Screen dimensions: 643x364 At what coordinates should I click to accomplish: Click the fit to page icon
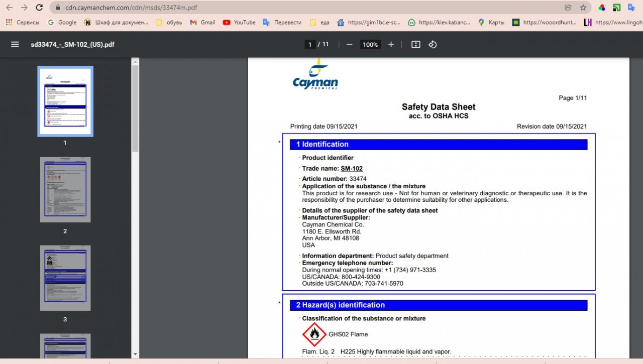point(415,45)
